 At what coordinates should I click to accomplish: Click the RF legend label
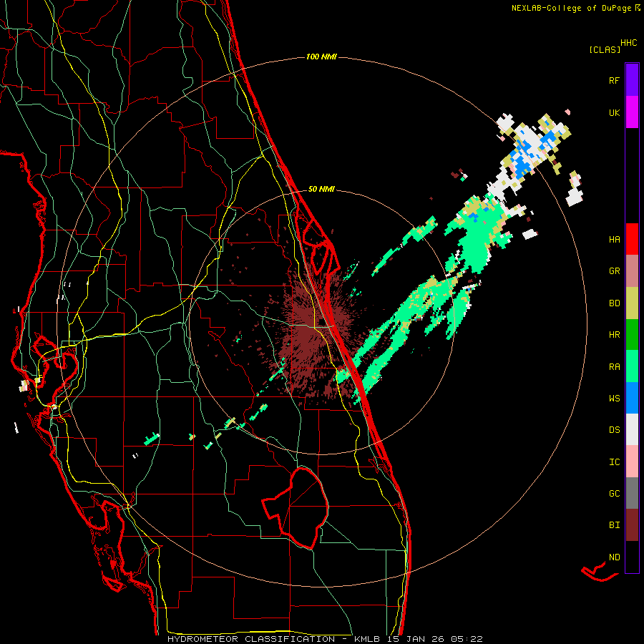[x=614, y=80]
